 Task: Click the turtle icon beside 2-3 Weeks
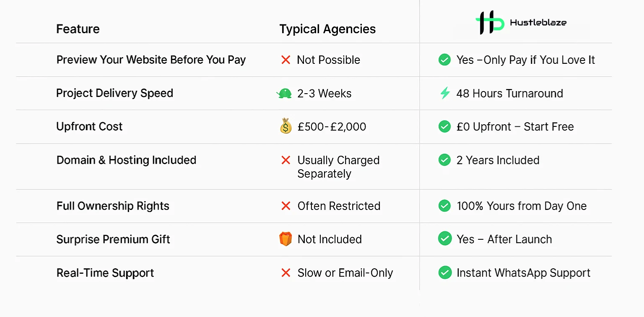tap(284, 93)
